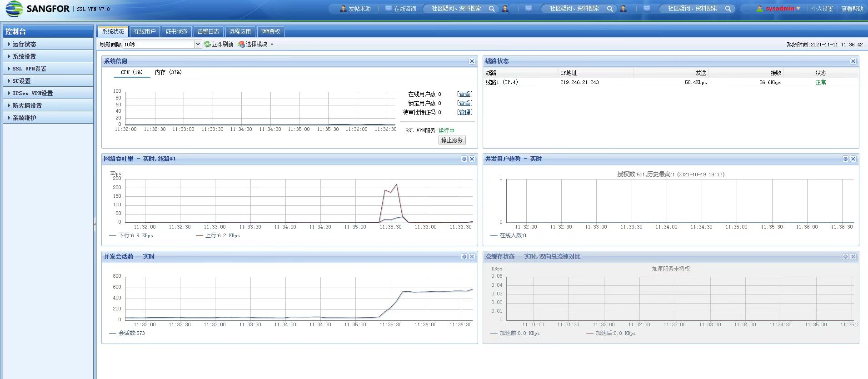Open the 选择模块 module selector
Screen dimensions: 868x379
click(x=256, y=44)
